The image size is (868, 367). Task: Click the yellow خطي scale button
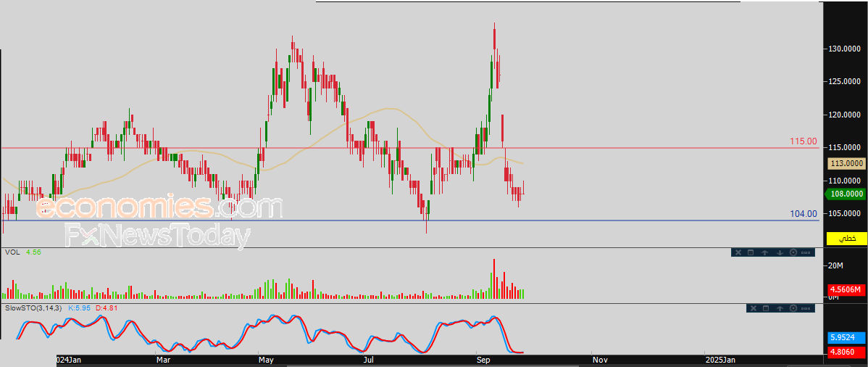click(x=846, y=239)
